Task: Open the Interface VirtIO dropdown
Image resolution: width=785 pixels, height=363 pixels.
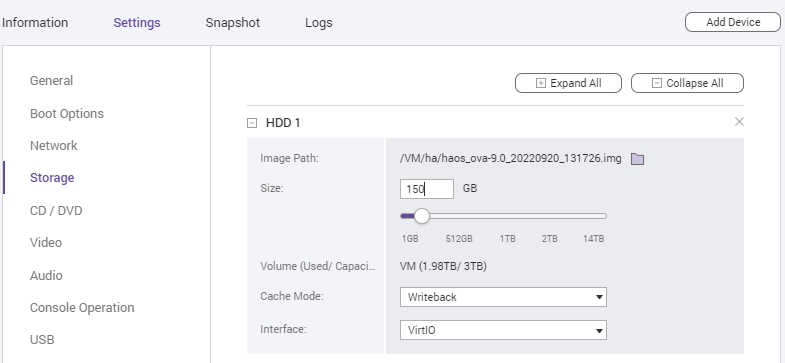Action: pyautogui.click(x=503, y=330)
